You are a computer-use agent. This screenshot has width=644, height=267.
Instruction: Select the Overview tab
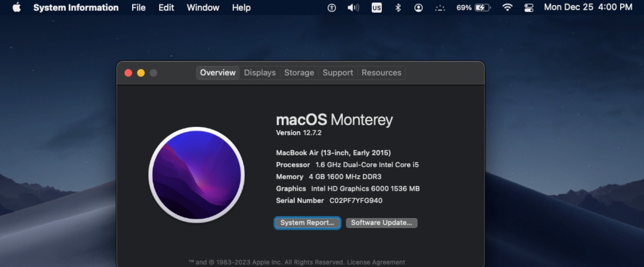point(218,73)
